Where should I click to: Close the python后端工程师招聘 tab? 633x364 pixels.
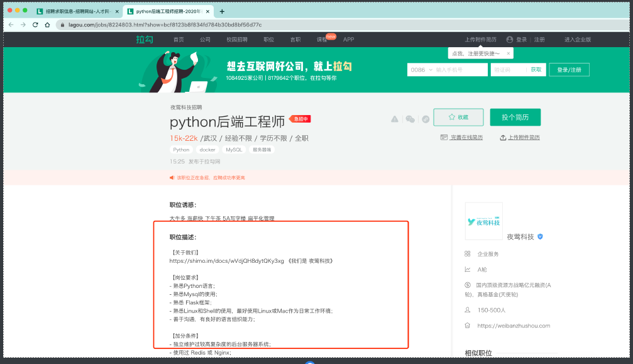click(207, 11)
